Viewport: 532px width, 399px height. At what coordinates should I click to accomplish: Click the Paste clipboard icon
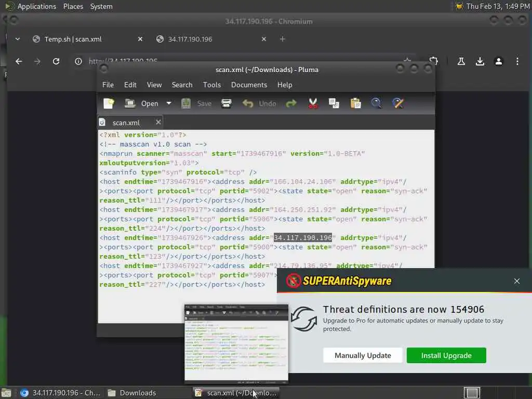(x=355, y=103)
